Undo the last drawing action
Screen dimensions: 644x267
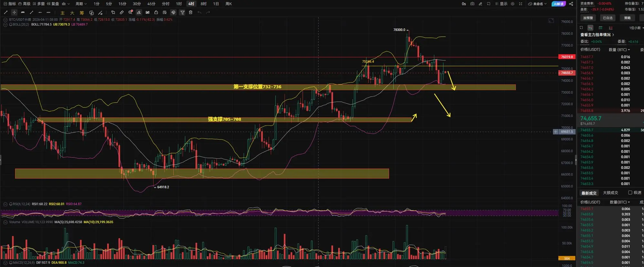pos(199,13)
